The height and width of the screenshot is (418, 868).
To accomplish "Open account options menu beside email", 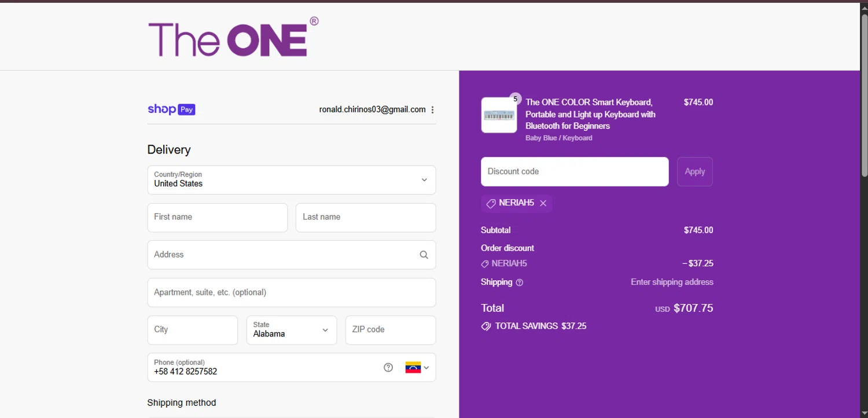I will pyautogui.click(x=432, y=110).
